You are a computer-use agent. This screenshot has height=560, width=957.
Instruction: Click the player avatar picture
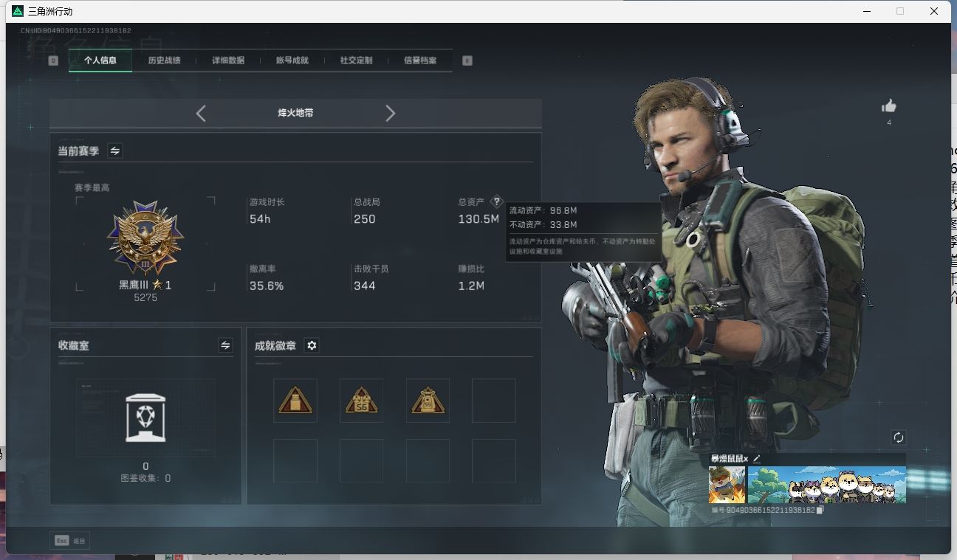click(x=727, y=485)
